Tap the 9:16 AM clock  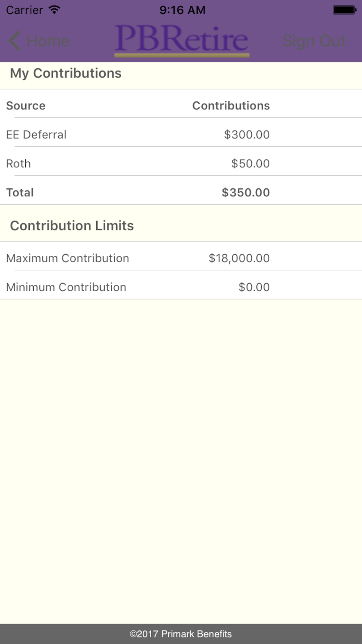pos(182,10)
